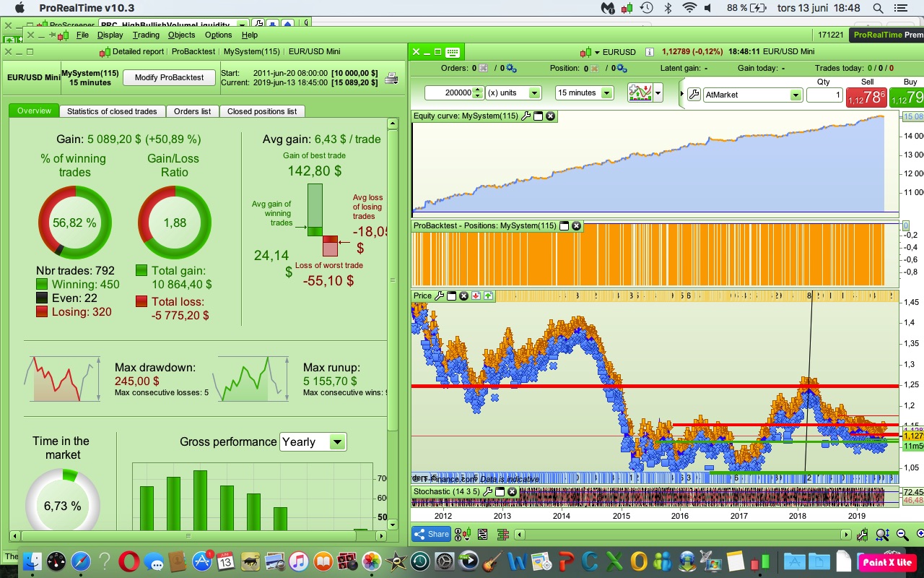The width and height of the screenshot is (924, 578).
Task: Close the Stochastic indicator panel
Action: [512, 491]
